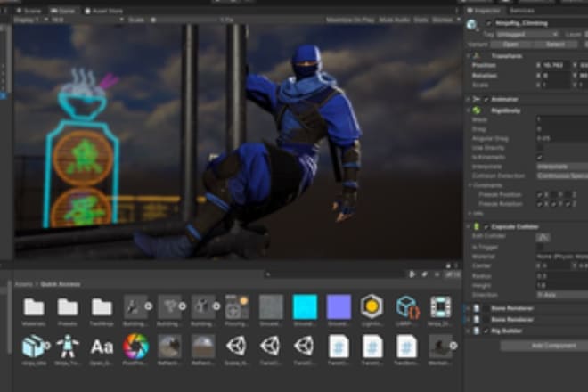Switch to the Scene tab
This screenshot has height=392, width=588.
[29, 11]
